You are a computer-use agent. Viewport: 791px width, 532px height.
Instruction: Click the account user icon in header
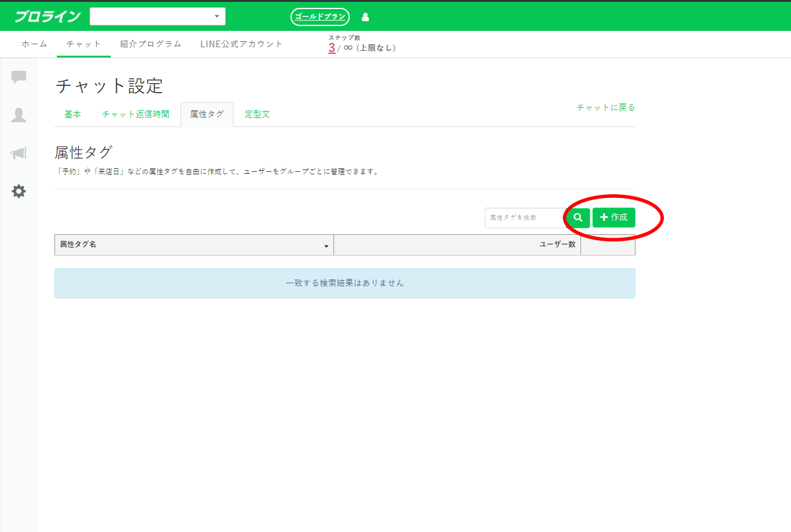[x=365, y=17]
